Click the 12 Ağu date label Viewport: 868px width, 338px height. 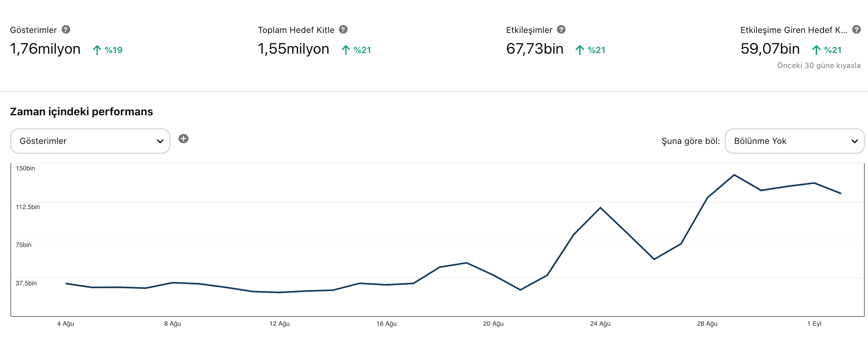(280, 324)
